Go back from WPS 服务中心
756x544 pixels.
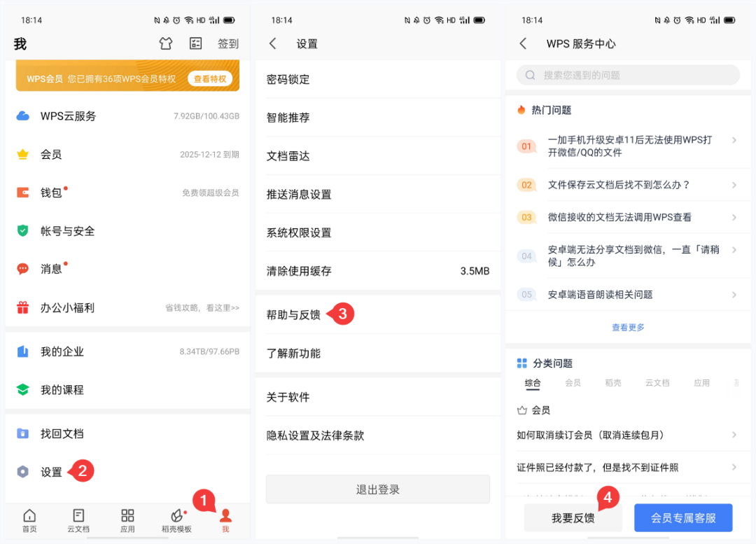(x=523, y=43)
